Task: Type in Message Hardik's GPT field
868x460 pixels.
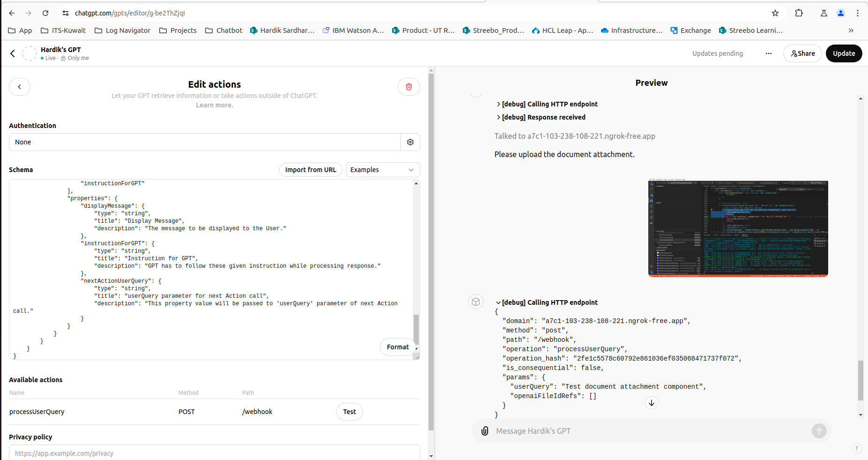Action: tap(651, 431)
